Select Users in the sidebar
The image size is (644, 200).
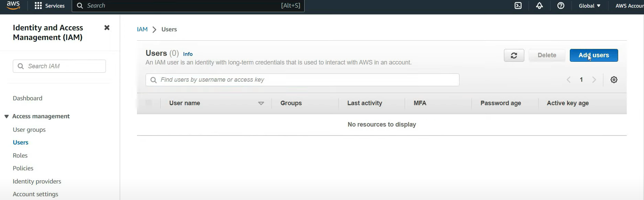(x=21, y=142)
